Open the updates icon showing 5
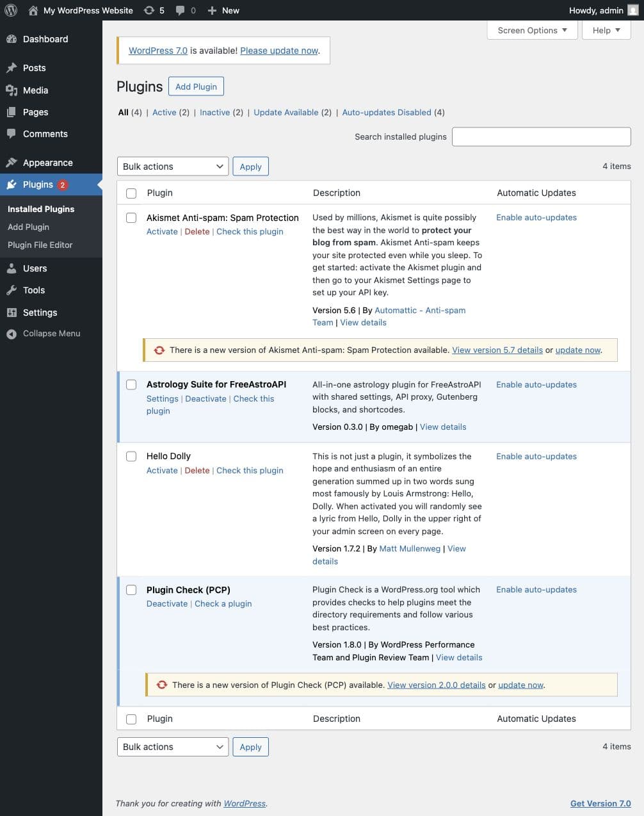 (x=149, y=10)
